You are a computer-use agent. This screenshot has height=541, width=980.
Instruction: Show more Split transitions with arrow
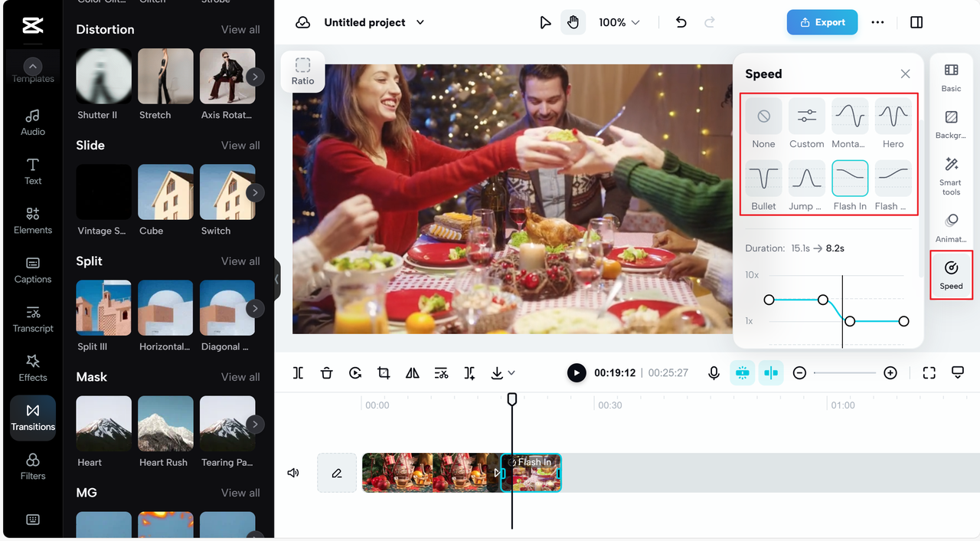pyautogui.click(x=255, y=308)
